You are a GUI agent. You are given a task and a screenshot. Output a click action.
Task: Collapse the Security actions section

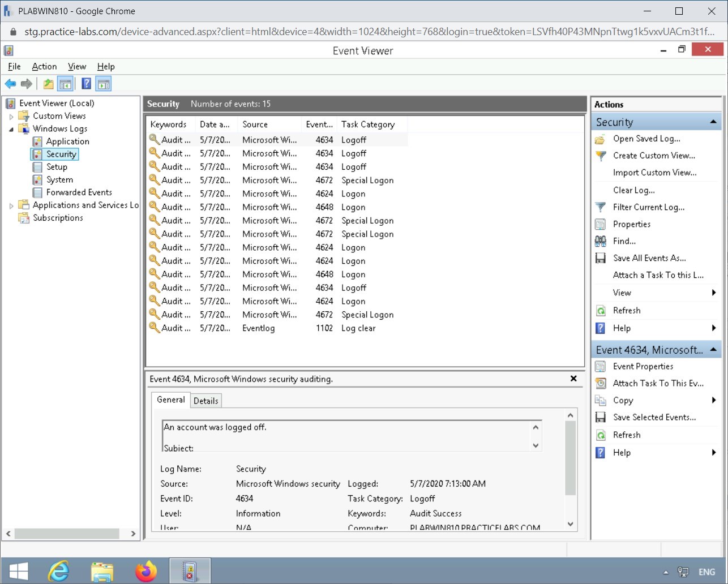(x=712, y=121)
